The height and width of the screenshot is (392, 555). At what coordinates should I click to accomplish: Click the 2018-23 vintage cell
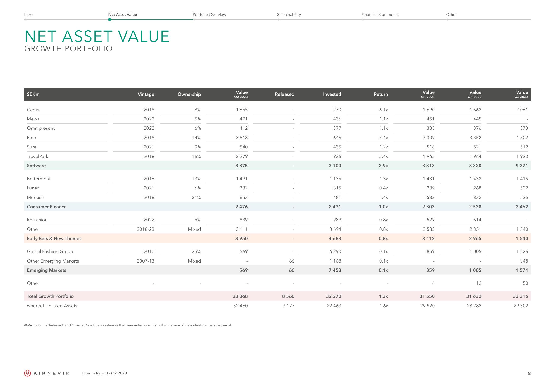(x=146, y=229)
